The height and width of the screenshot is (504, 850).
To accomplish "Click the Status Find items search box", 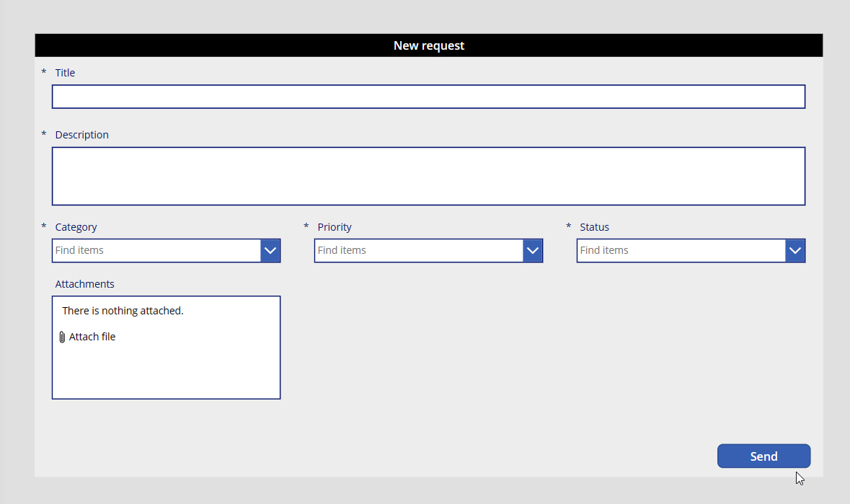I will coord(681,250).
